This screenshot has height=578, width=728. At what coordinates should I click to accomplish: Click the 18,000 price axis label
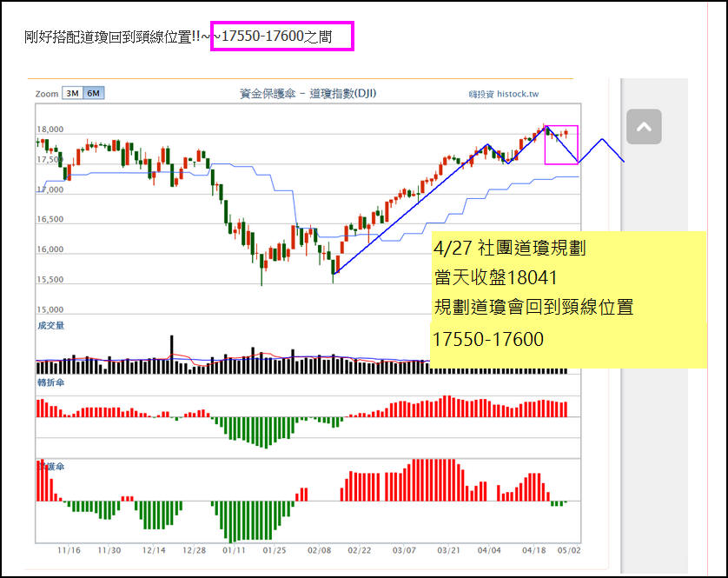click(50, 130)
